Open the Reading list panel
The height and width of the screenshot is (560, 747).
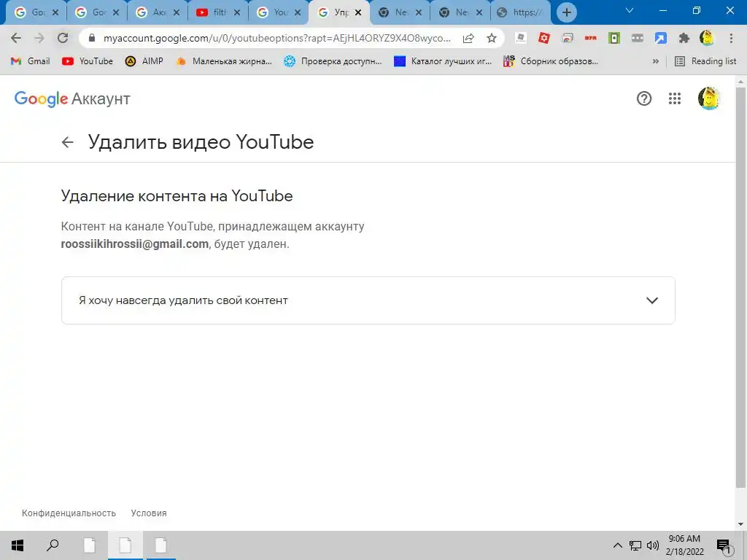pos(706,61)
